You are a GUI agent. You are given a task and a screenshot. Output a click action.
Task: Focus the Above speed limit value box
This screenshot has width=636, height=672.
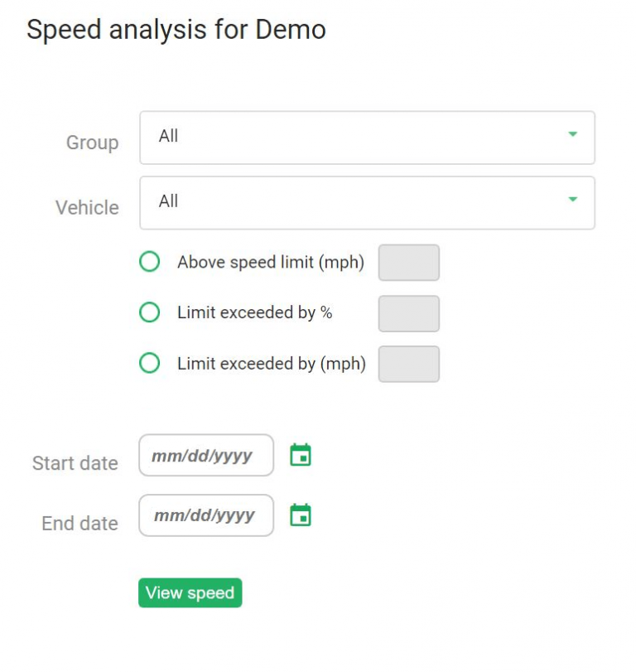coord(409,263)
